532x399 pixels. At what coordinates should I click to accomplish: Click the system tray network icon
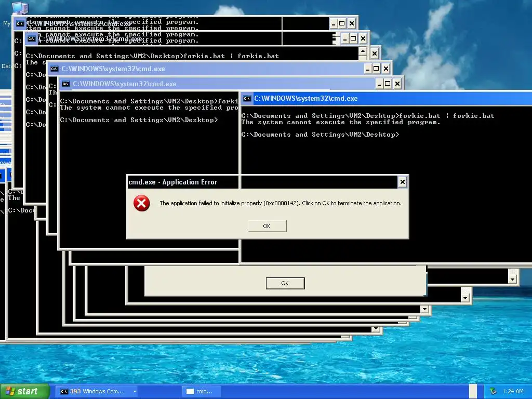tap(493, 392)
